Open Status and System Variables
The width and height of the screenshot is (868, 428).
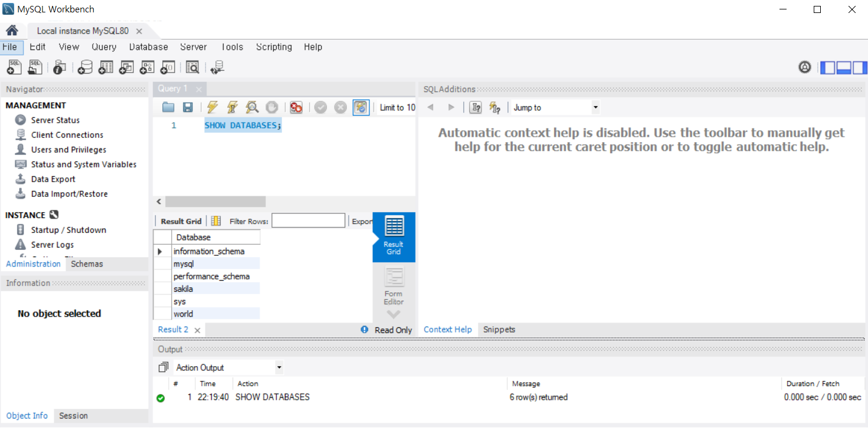(84, 164)
